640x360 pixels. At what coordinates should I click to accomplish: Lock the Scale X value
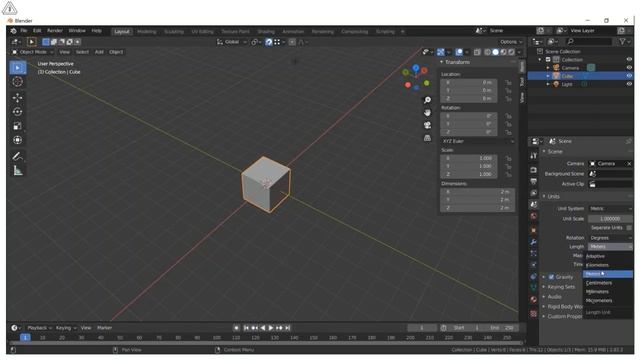[508, 158]
